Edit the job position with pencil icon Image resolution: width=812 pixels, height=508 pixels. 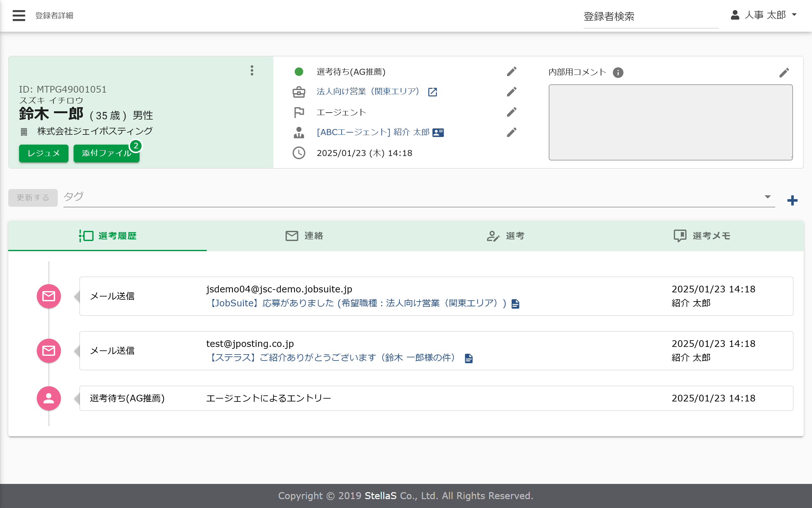click(512, 91)
